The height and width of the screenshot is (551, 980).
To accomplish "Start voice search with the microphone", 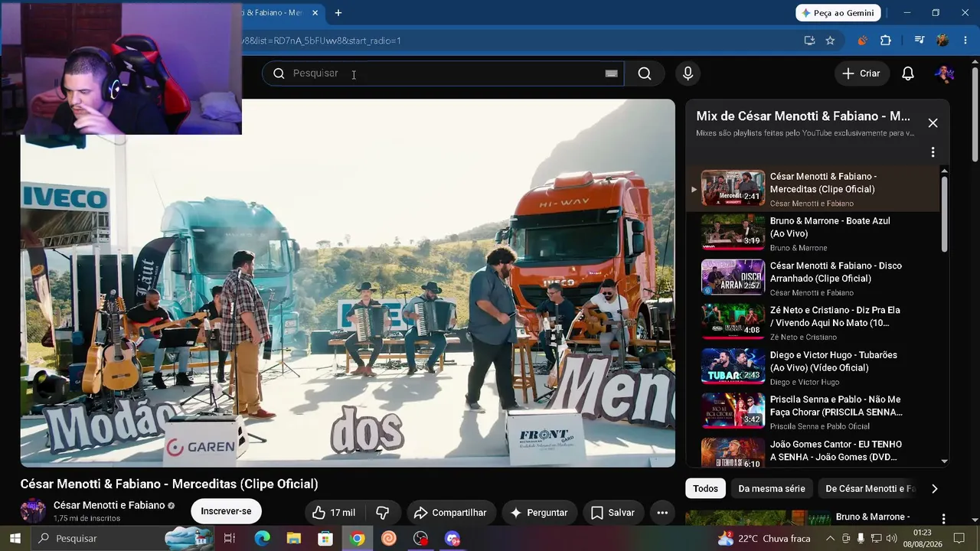I will coord(688,73).
